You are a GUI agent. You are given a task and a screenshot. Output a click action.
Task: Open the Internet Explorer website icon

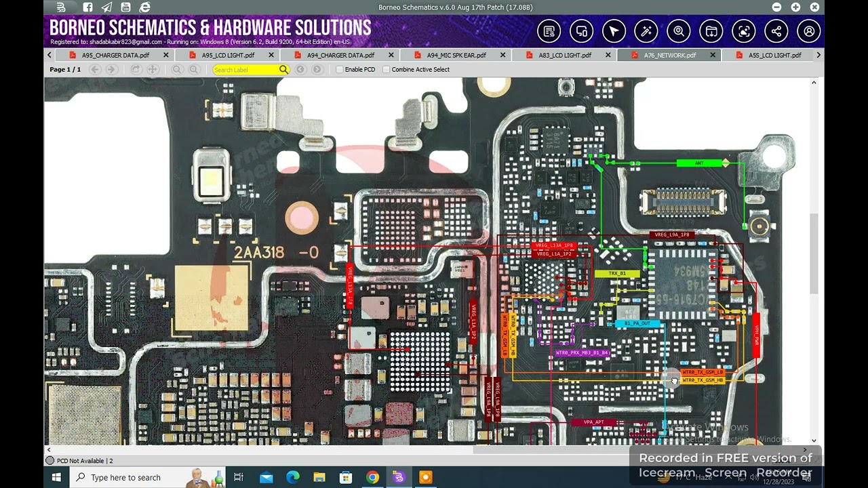[x=144, y=7]
